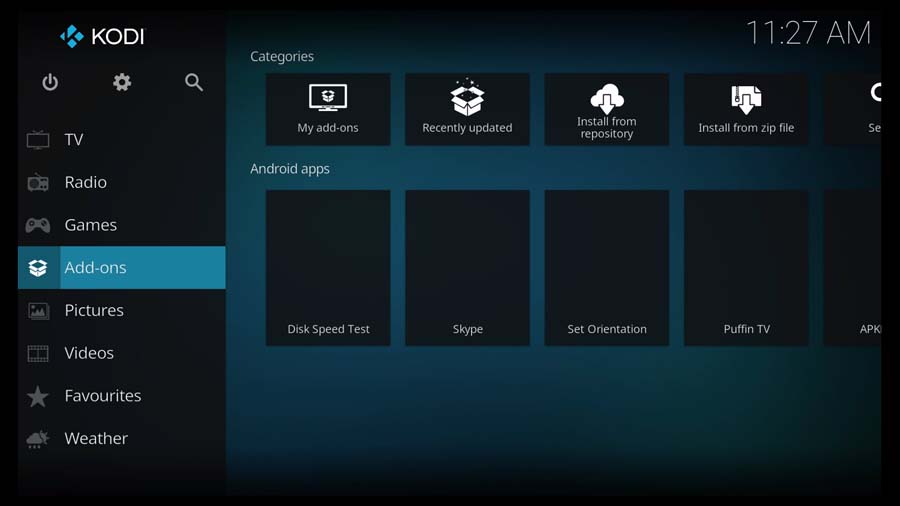Choose Install from zip file label
Viewport: 900px width, 506px height.
746,128
